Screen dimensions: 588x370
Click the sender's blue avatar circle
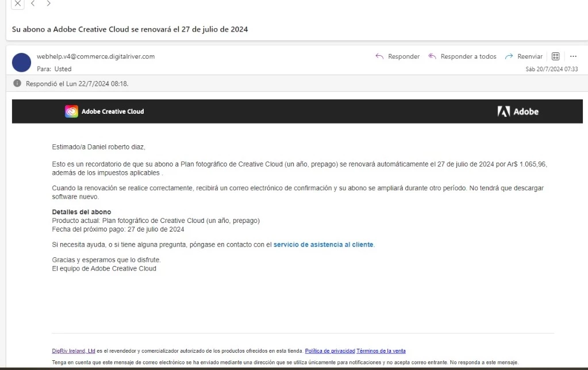tap(21, 62)
